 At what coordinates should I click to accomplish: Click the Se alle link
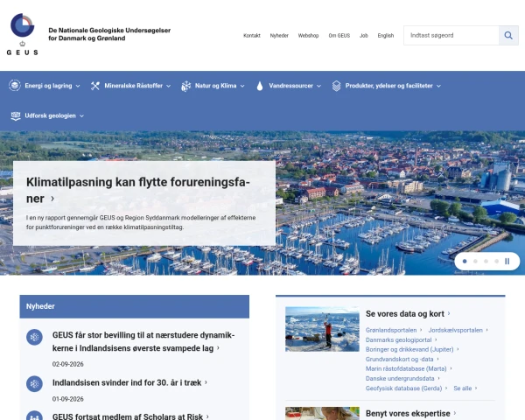463,388
